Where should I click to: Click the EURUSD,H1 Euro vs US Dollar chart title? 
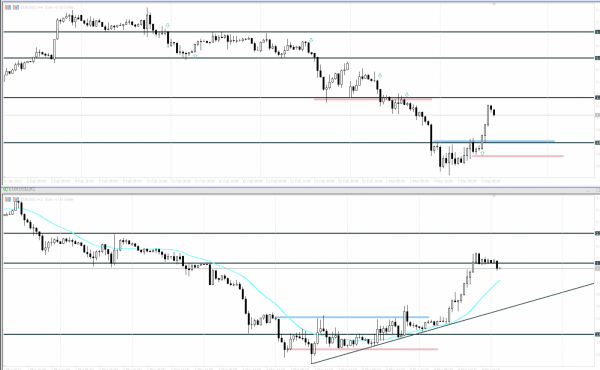click(47, 199)
